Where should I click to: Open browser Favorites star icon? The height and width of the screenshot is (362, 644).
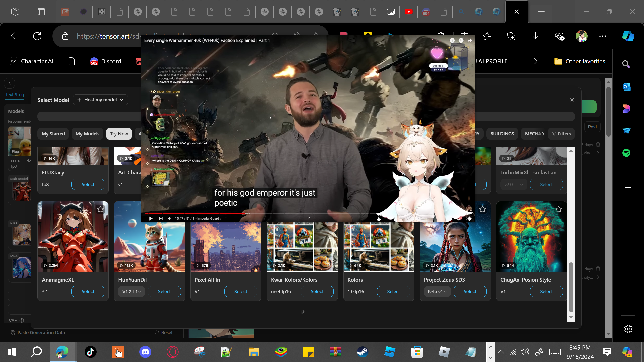click(x=487, y=36)
